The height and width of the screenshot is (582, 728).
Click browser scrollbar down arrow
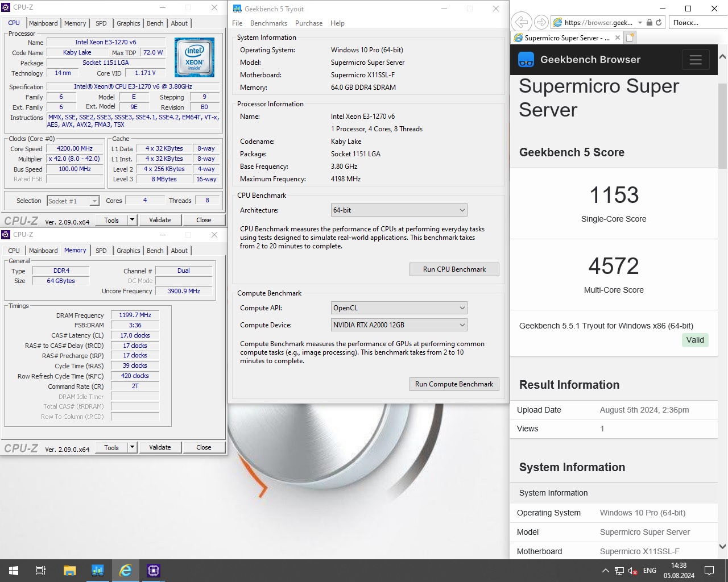(x=722, y=546)
